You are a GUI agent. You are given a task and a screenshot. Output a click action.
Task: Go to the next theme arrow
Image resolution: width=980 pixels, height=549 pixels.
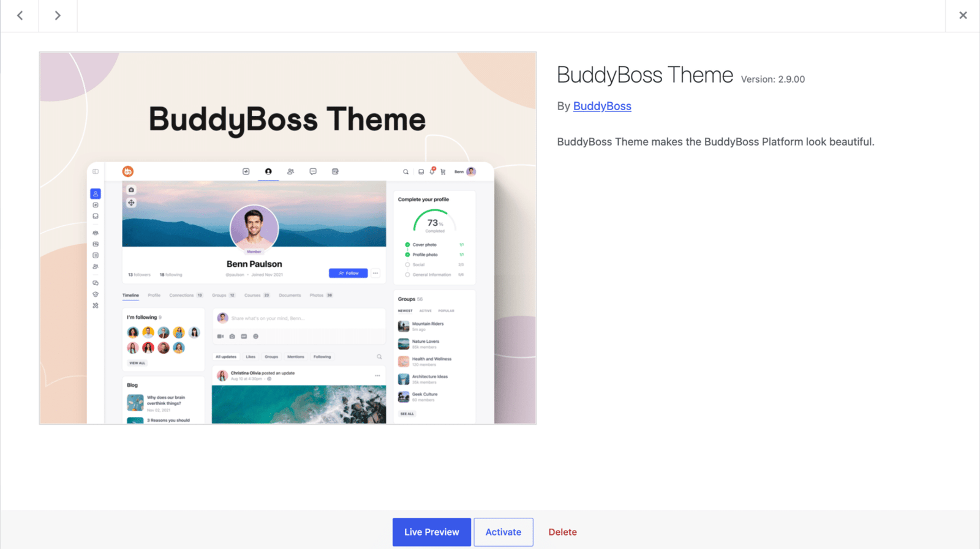coord(58,15)
